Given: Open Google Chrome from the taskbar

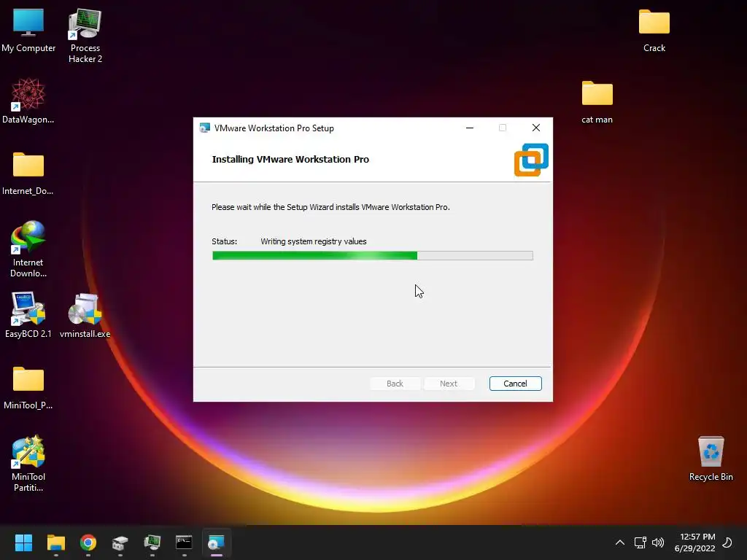Looking at the screenshot, I should pos(88,542).
